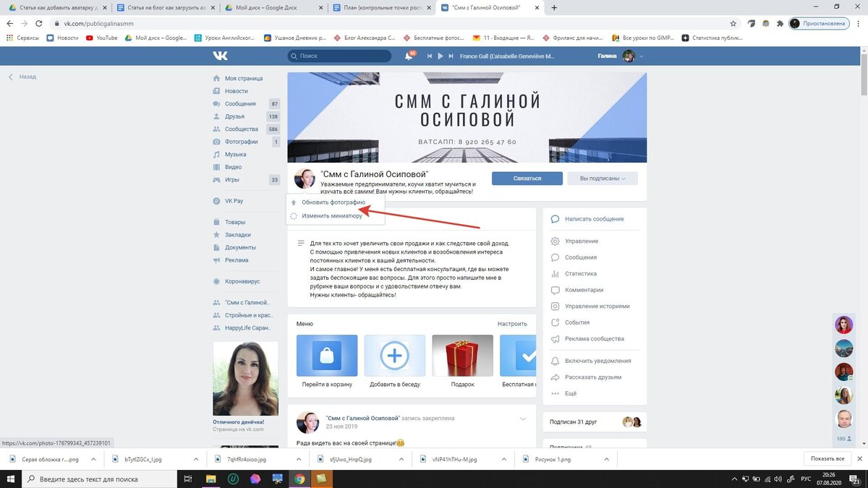This screenshot has height=488, width=868.
Task: Switch to the План (контрольные точки) tab
Action: [x=382, y=8]
